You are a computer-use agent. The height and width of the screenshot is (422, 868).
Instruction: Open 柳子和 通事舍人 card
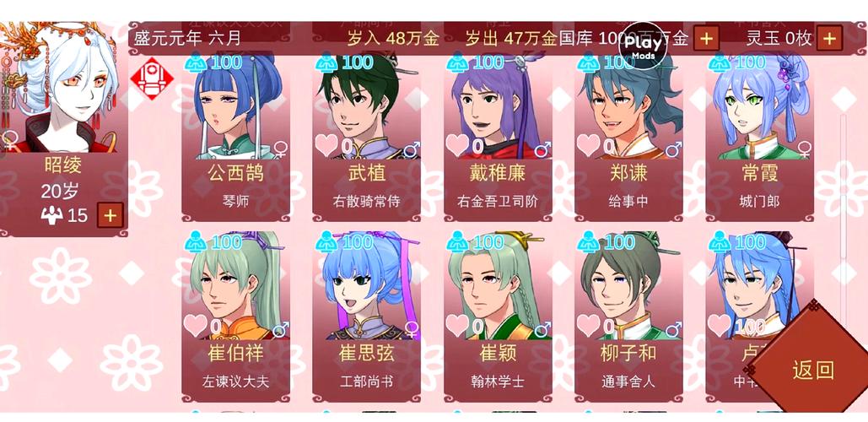[628, 316]
